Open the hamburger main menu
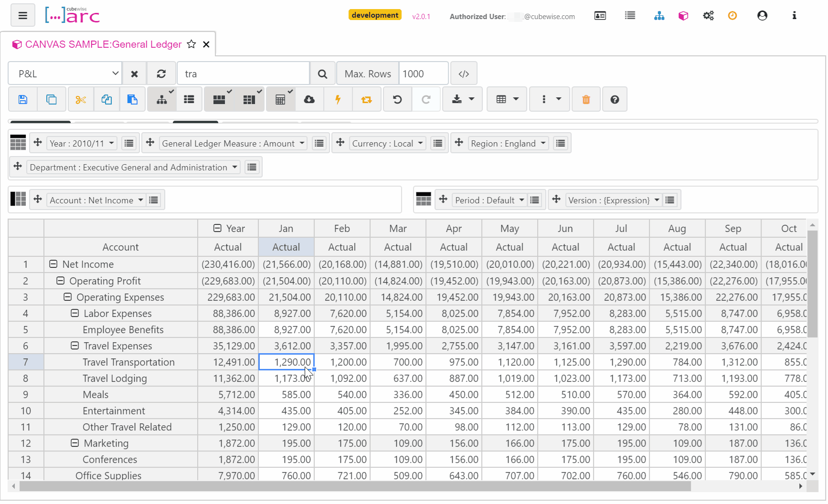 tap(22, 16)
